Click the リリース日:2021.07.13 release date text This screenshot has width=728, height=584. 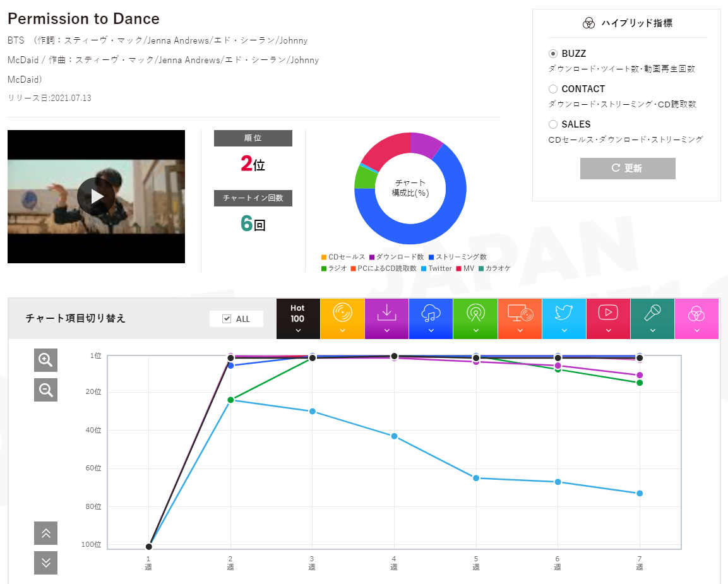click(50, 98)
